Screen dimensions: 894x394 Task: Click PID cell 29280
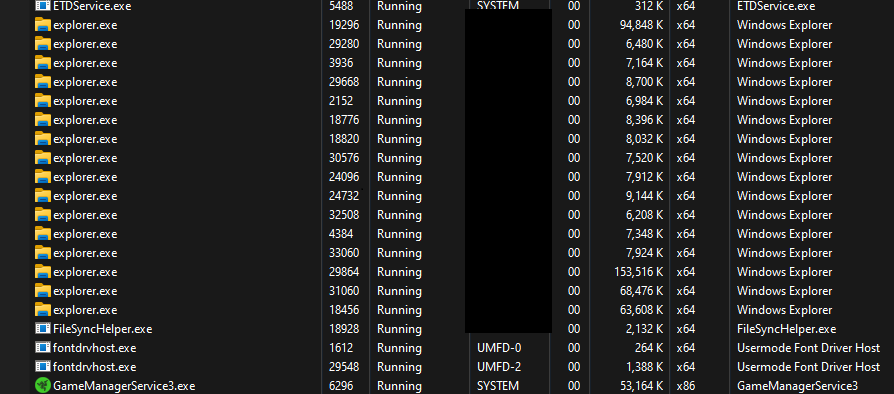[x=344, y=44]
